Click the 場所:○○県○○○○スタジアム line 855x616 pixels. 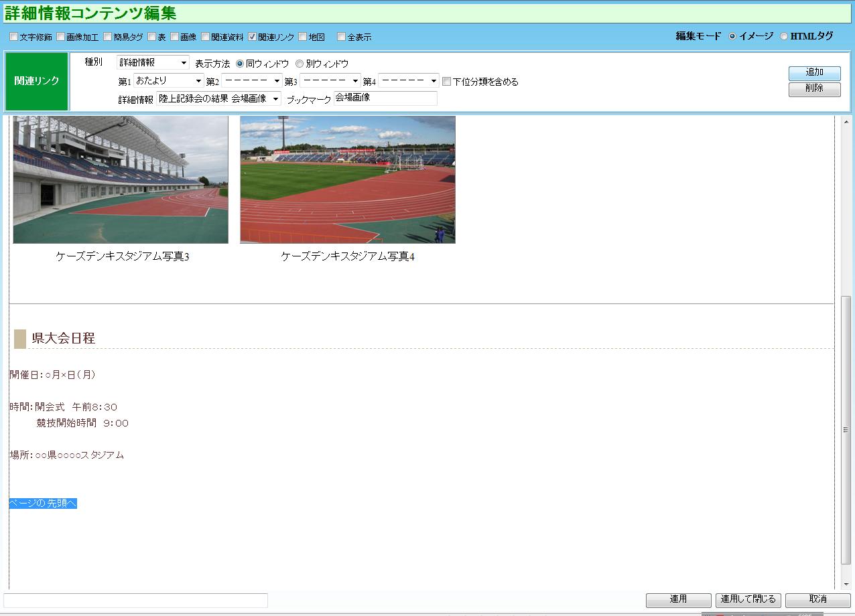(x=67, y=455)
